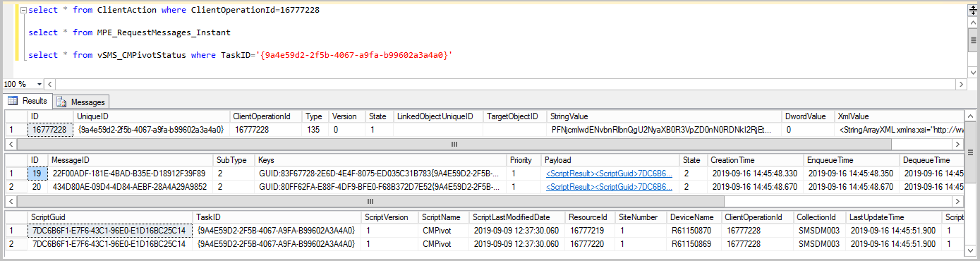Viewport: 980px width, 261px height.
Task: Click the second results grid horizontal scrollbar
Action: pos(484,200)
